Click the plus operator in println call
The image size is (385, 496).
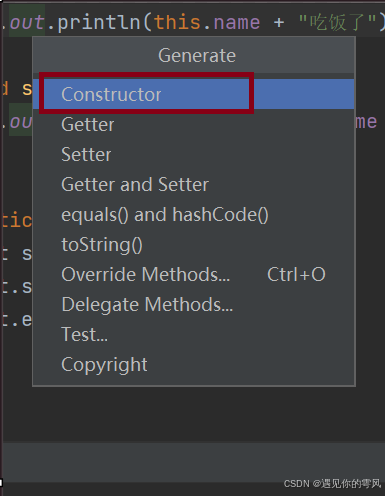(x=279, y=23)
